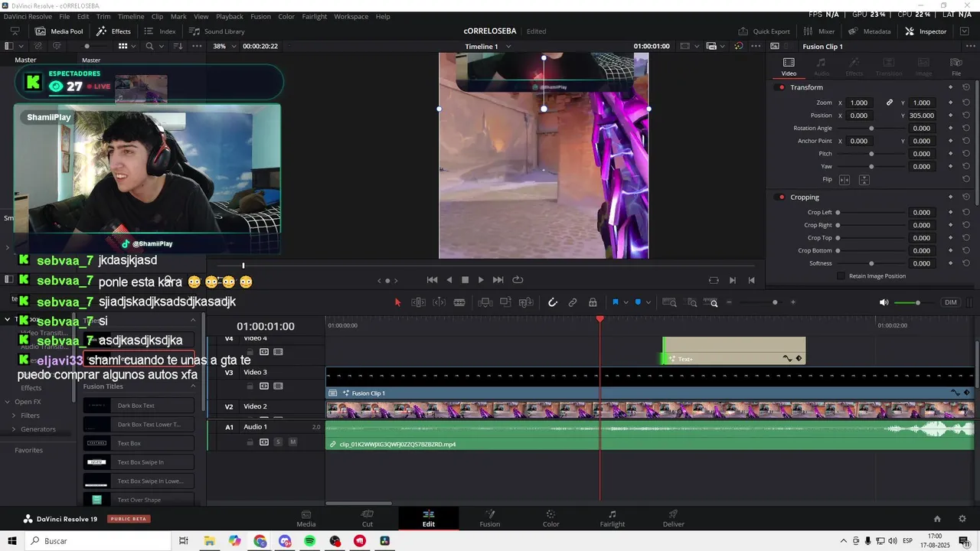This screenshot has height=551, width=980.
Task: Open the Mixer panel
Action: [x=819, y=31]
